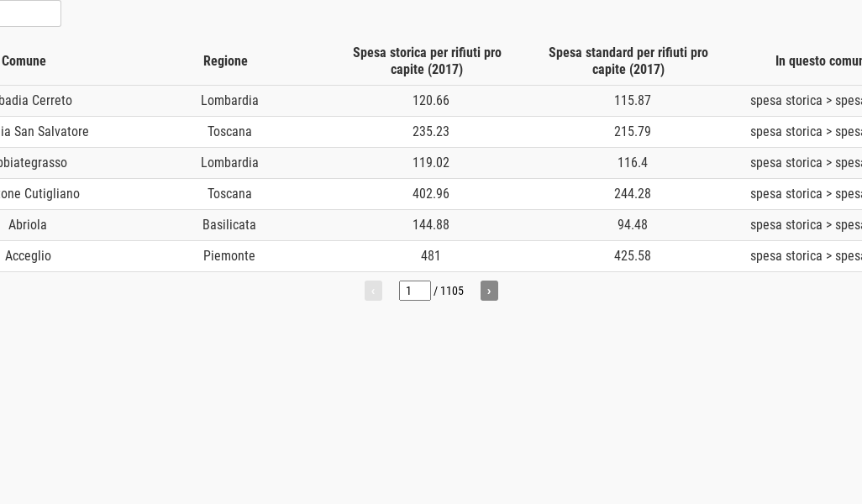Click the 235.23 spesa storica value
The width and height of the screenshot is (862, 504).
pyautogui.click(x=431, y=132)
